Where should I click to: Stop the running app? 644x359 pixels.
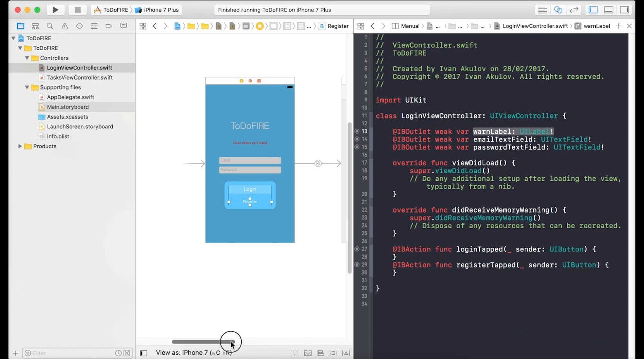(78, 10)
